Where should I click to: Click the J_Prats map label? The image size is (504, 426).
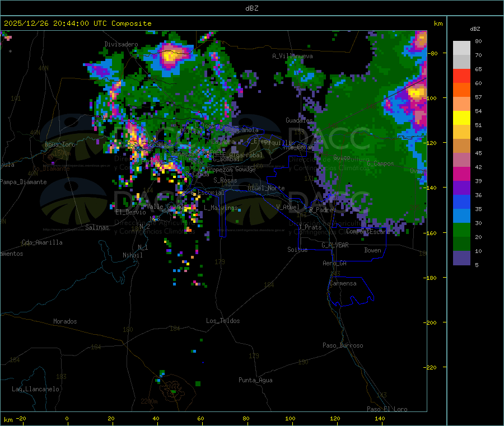coord(310,227)
